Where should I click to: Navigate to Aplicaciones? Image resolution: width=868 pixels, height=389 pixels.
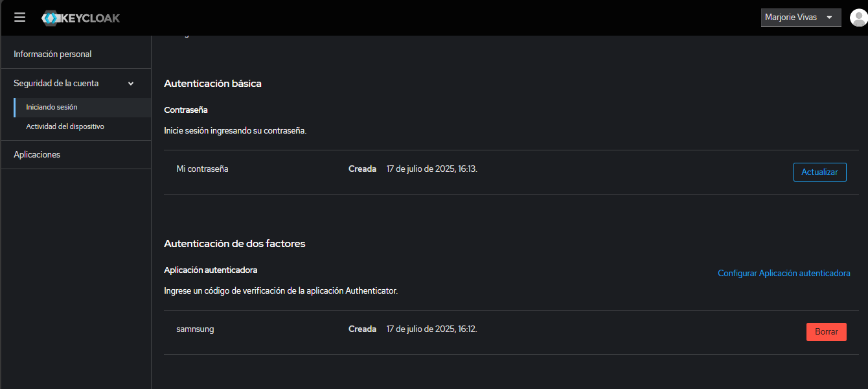point(37,154)
